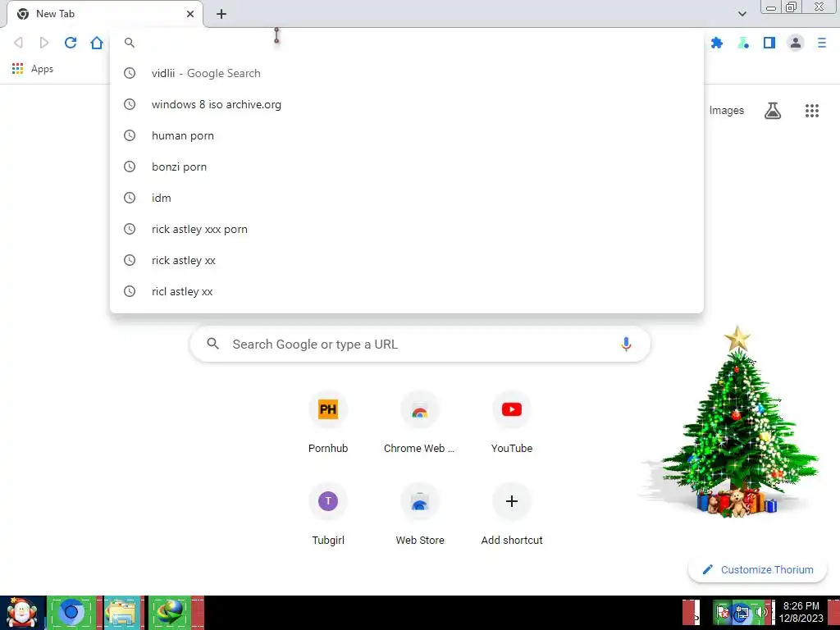Image resolution: width=840 pixels, height=630 pixels.
Task: Open the profile avatar button
Action: point(796,43)
